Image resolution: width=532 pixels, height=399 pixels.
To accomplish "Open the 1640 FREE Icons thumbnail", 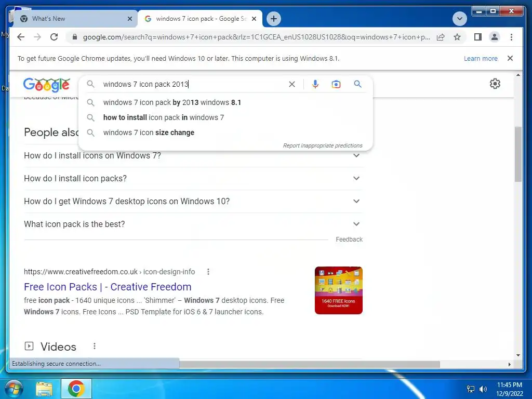I will (339, 290).
